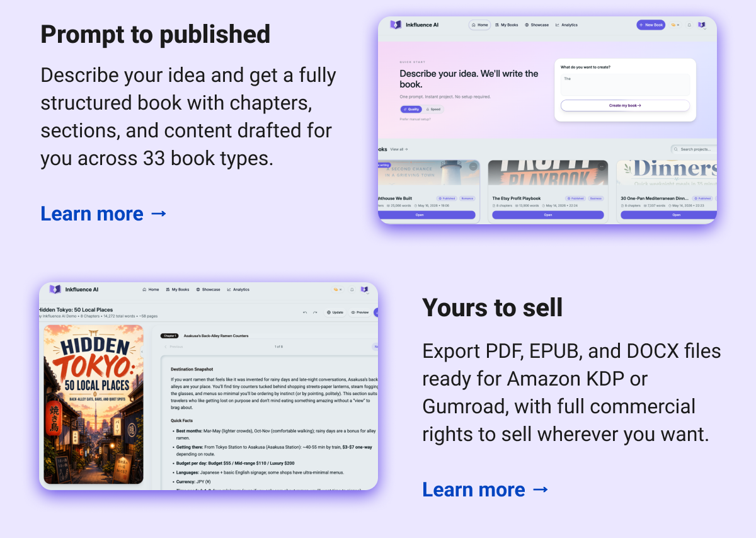Click Prefer manual setup link
Viewport: 756px width, 538px height.
[415, 119]
